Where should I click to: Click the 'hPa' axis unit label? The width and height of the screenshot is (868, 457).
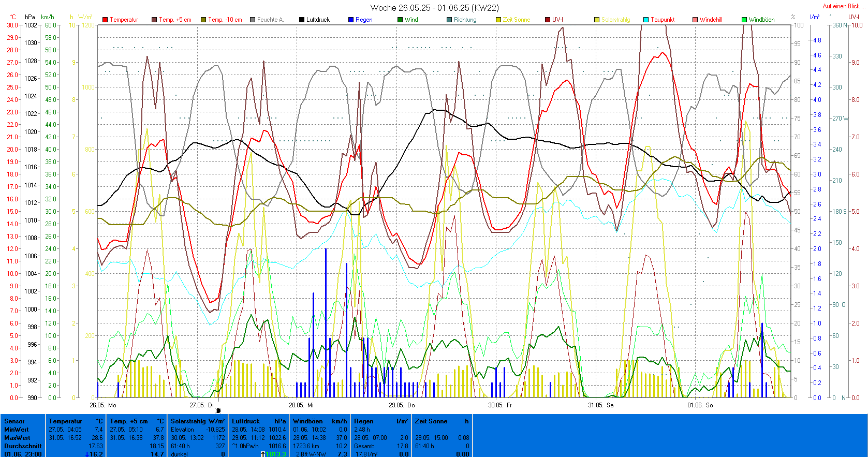30,17
